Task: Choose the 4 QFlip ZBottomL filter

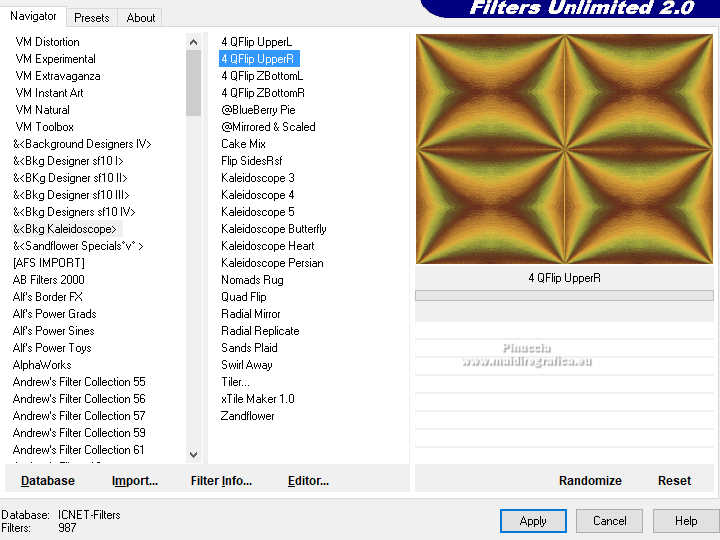Action: coord(262,76)
